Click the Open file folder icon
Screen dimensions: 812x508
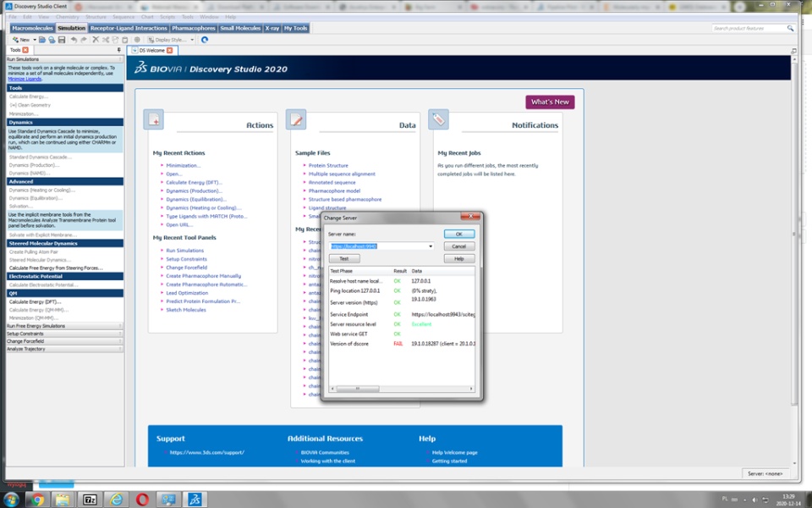click(x=42, y=40)
